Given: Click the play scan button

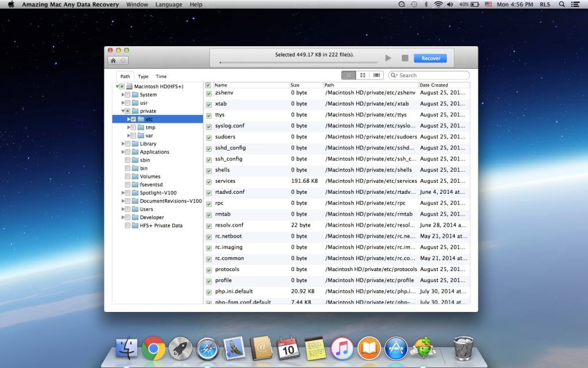Looking at the screenshot, I should click(388, 58).
